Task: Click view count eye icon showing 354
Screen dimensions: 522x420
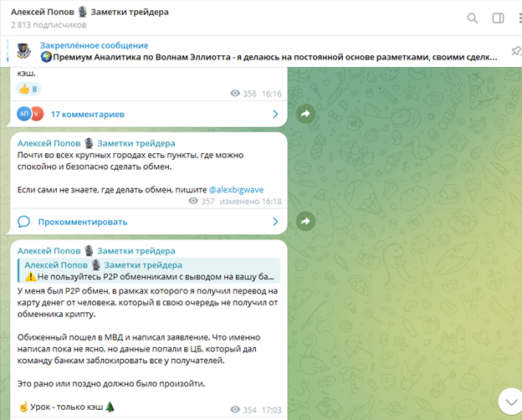Action: [x=235, y=410]
